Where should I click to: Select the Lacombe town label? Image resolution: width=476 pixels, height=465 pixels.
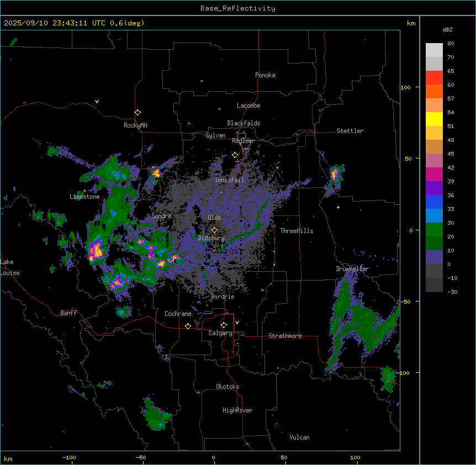point(248,105)
